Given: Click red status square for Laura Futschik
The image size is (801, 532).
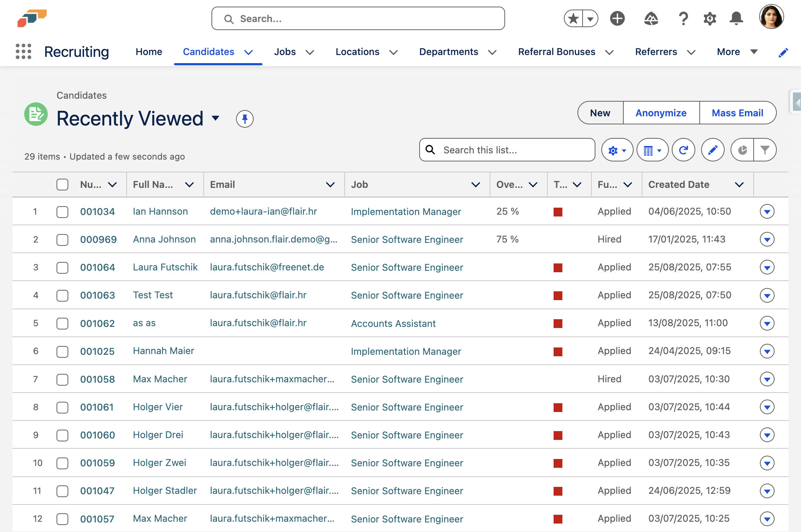Looking at the screenshot, I should point(558,267).
